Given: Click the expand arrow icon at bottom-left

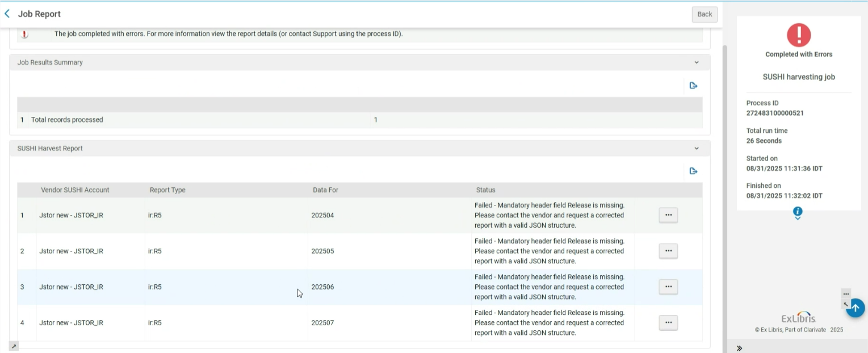Looking at the screenshot, I should [x=14, y=346].
